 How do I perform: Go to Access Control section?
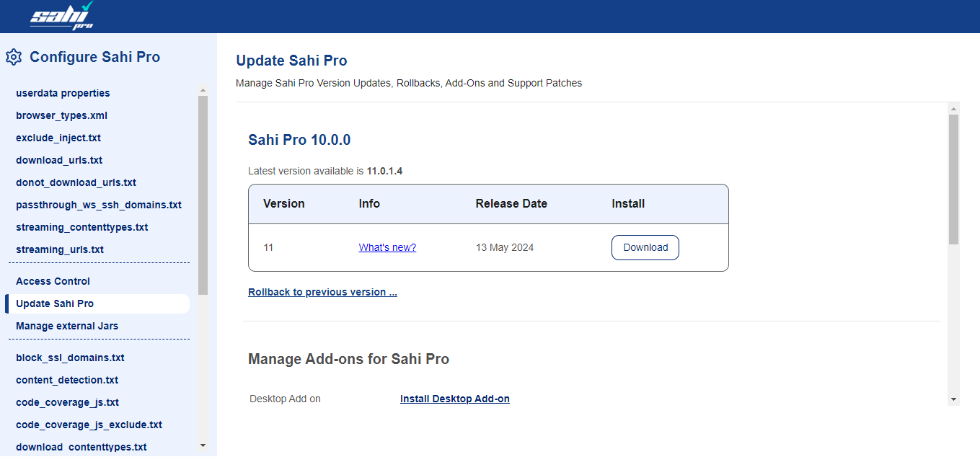point(53,281)
